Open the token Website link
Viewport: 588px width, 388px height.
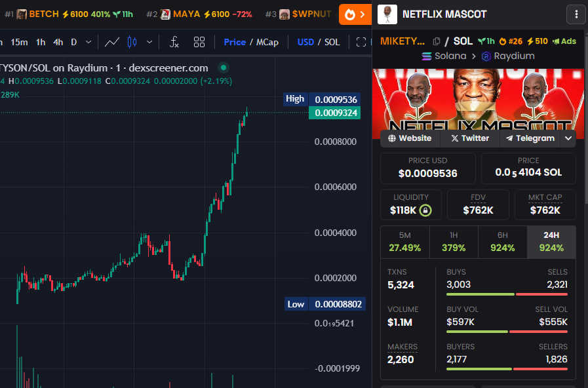[410, 138]
